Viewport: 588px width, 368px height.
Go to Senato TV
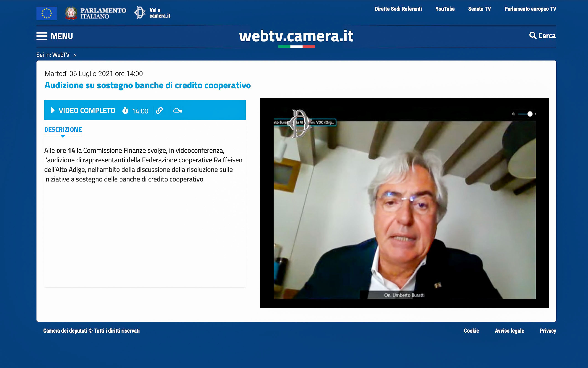coord(479,9)
